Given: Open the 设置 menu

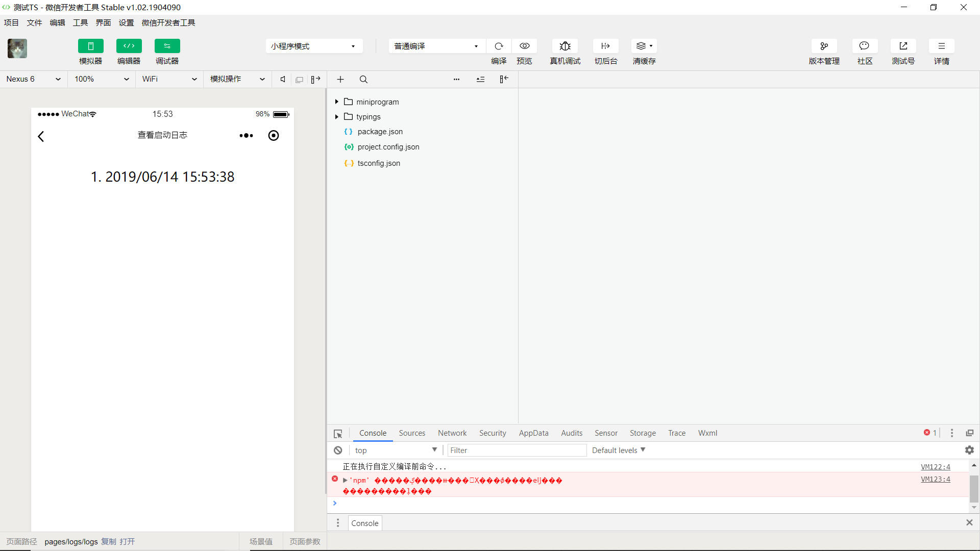Looking at the screenshot, I should [x=126, y=22].
